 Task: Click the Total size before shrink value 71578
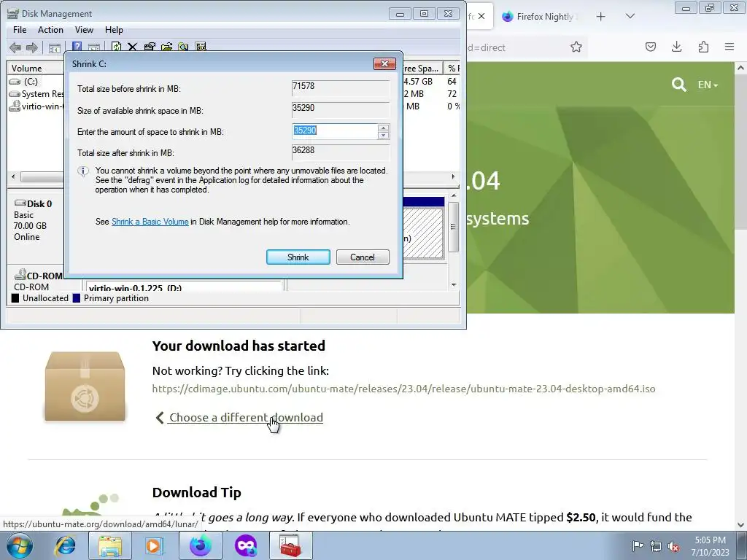340,87
